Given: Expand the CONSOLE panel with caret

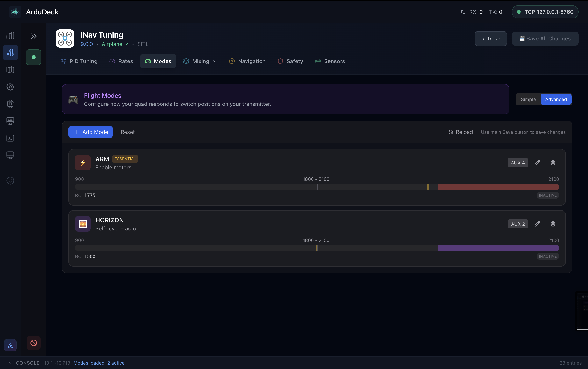Looking at the screenshot, I should [9, 363].
